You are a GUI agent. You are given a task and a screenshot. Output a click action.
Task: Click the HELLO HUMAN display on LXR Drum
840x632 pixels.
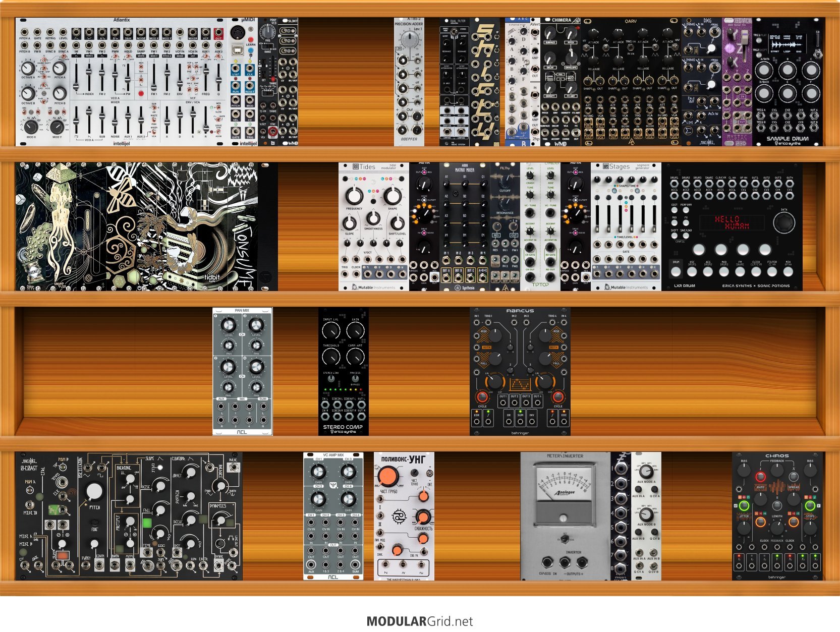(x=733, y=222)
